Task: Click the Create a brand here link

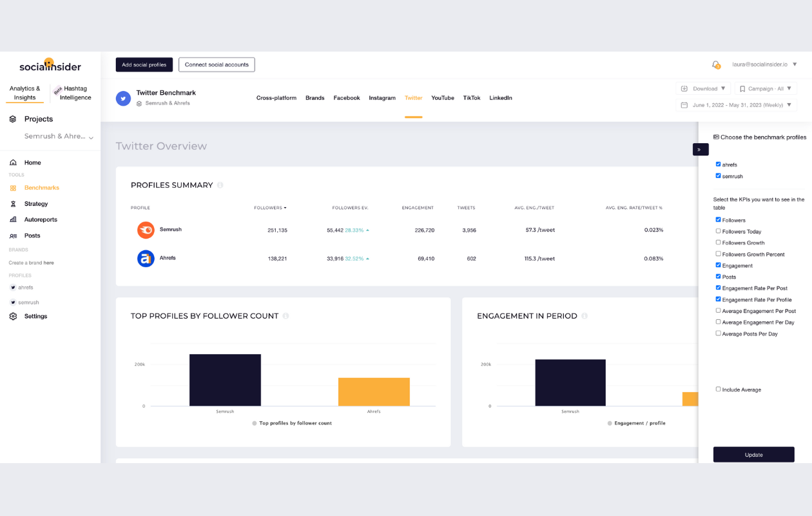Action: [31, 263]
